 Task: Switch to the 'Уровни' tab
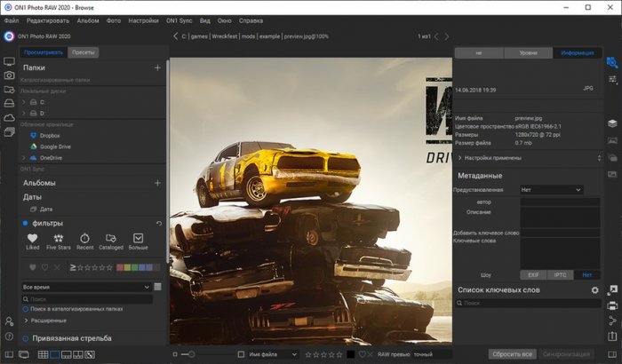[x=528, y=52]
